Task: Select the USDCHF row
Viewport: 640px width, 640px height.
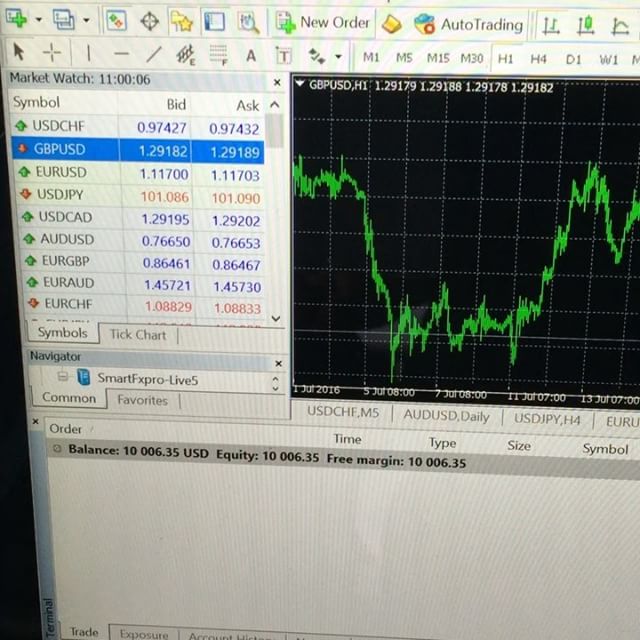Action: pyautogui.click(x=138, y=127)
